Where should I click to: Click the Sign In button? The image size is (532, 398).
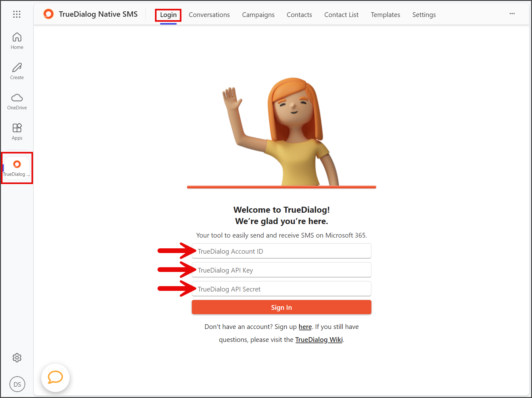[x=282, y=307]
